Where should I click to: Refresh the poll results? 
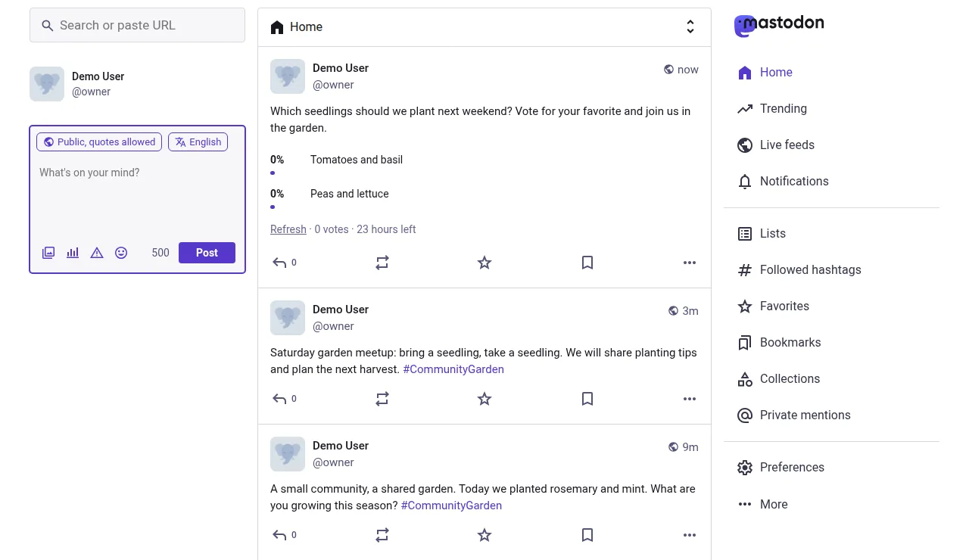(288, 229)
